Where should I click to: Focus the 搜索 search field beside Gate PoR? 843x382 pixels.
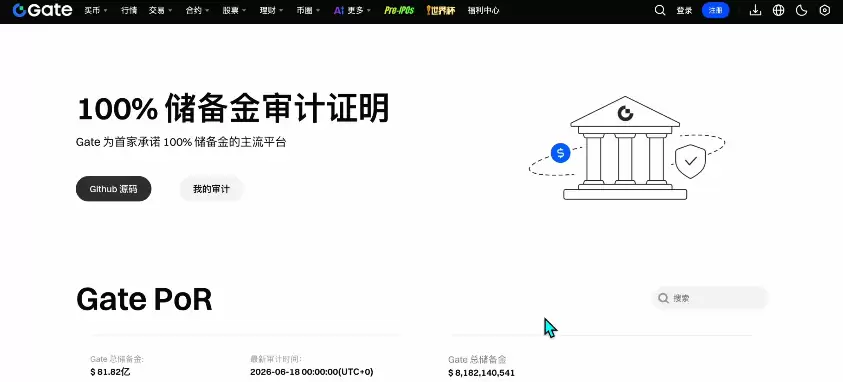[710, 298]
